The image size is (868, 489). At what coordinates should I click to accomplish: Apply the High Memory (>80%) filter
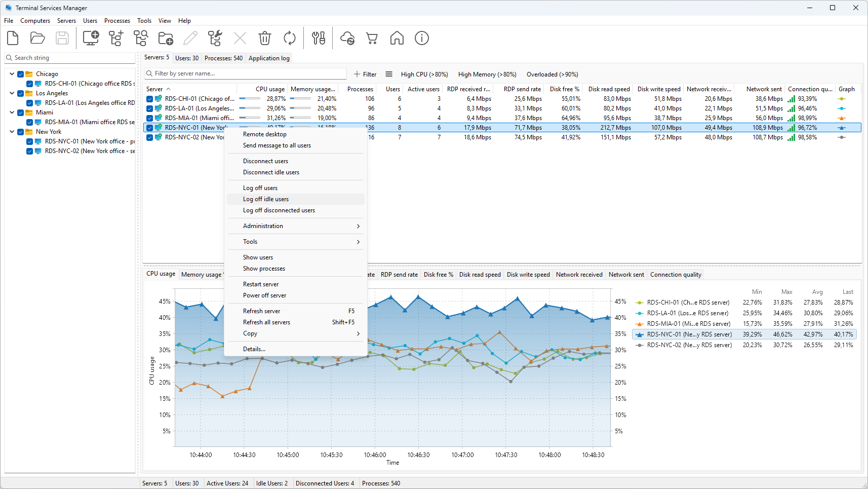[x=487, y=74]
